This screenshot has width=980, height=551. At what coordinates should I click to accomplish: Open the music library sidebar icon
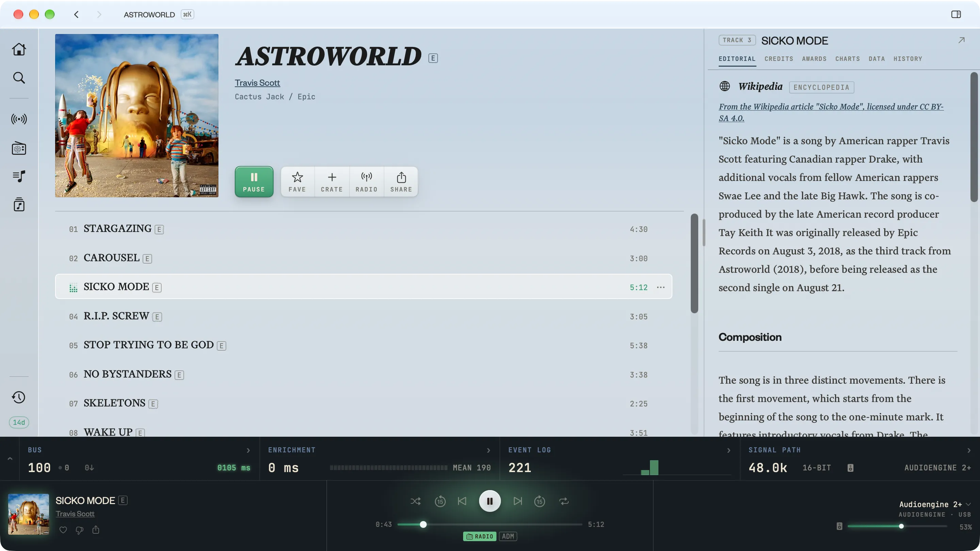click(x=19, y=204)
